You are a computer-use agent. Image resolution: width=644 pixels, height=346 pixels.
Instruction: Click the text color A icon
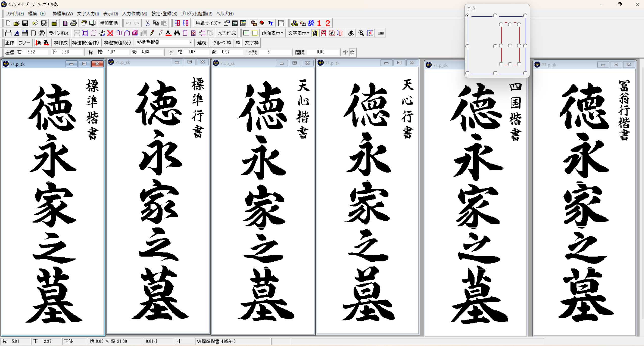(x=168, y=33)
